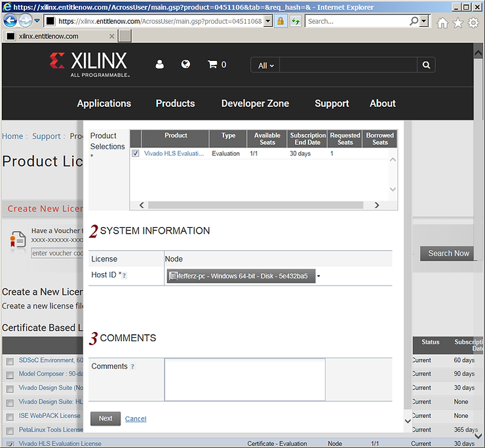Open the Products menu
This screenshot has width=485, height=448.
click(x=176, y=103)
